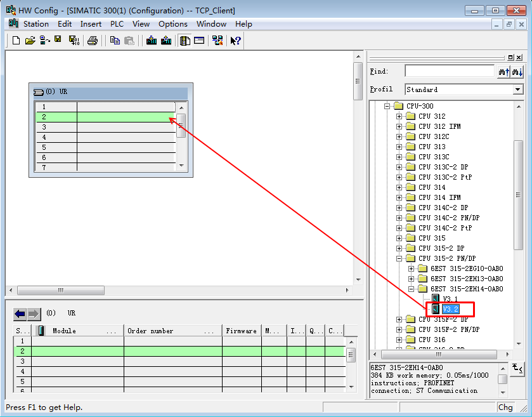Download configuration to module icon
Screen dimensions: 532x417
(152, 41)
